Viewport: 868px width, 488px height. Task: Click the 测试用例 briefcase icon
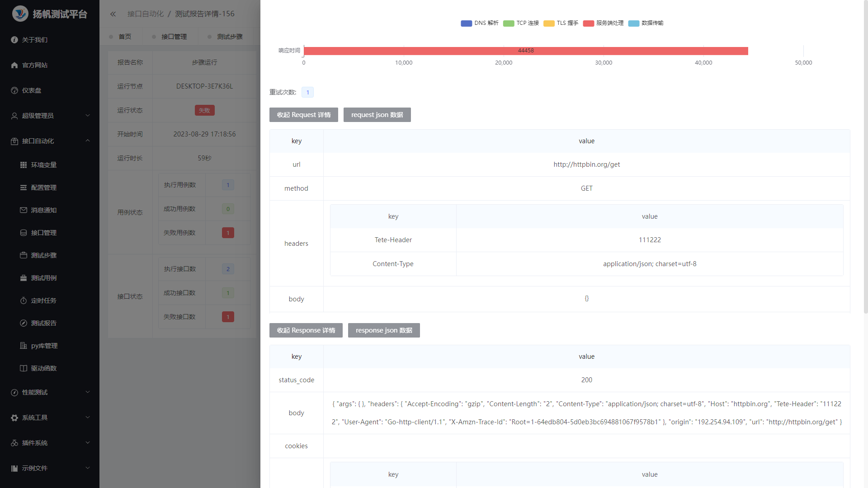[24, 278]
